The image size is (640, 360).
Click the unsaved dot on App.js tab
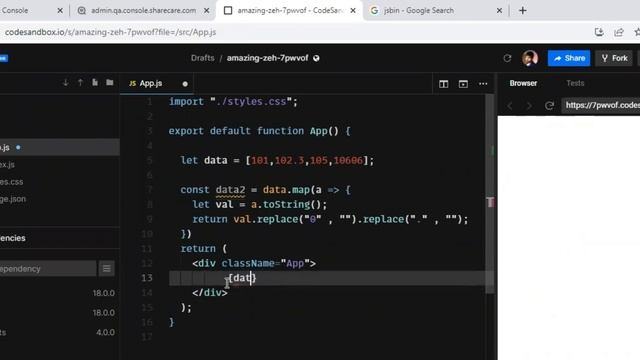click(185, 84)
